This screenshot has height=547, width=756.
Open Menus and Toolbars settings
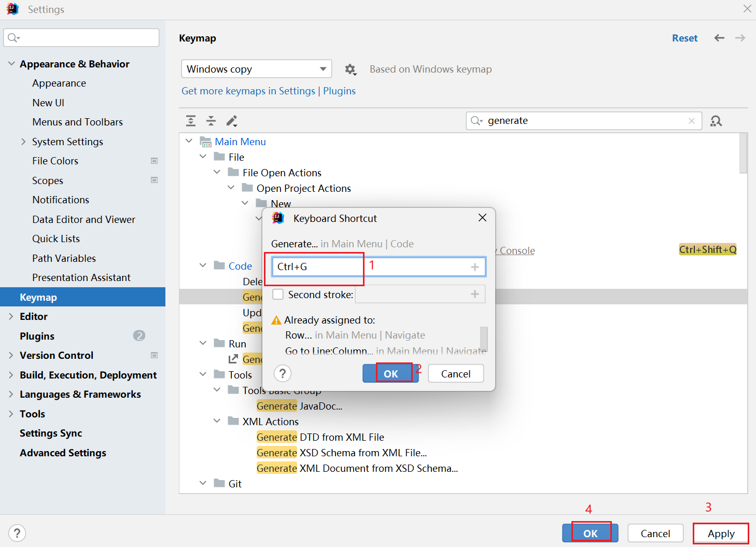coord(78,122)
